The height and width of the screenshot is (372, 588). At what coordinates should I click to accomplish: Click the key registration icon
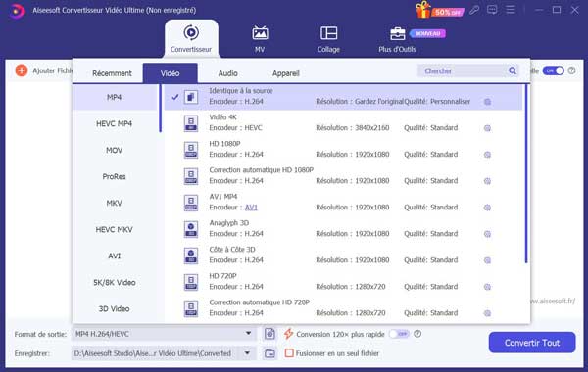(474, 10)
